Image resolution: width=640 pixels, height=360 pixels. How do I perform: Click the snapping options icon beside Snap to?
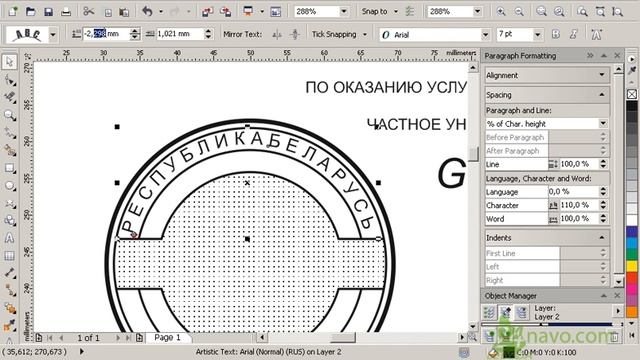click(x=409, y=11)
